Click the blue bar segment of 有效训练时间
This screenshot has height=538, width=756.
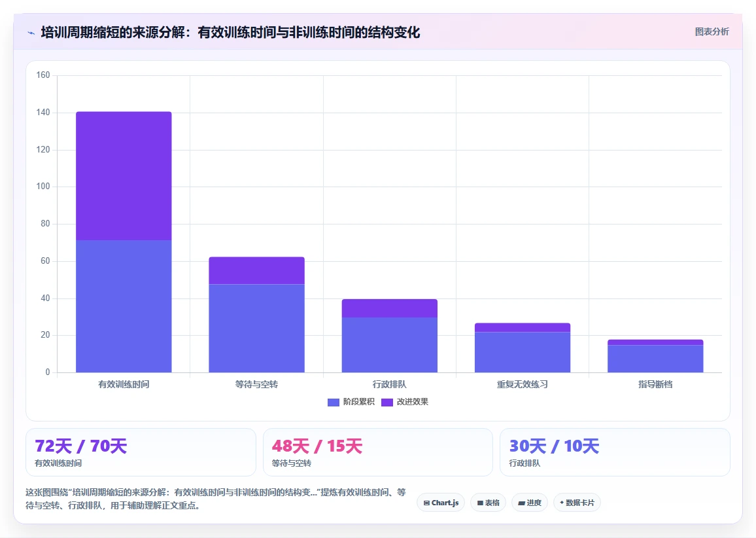[124, 306]
